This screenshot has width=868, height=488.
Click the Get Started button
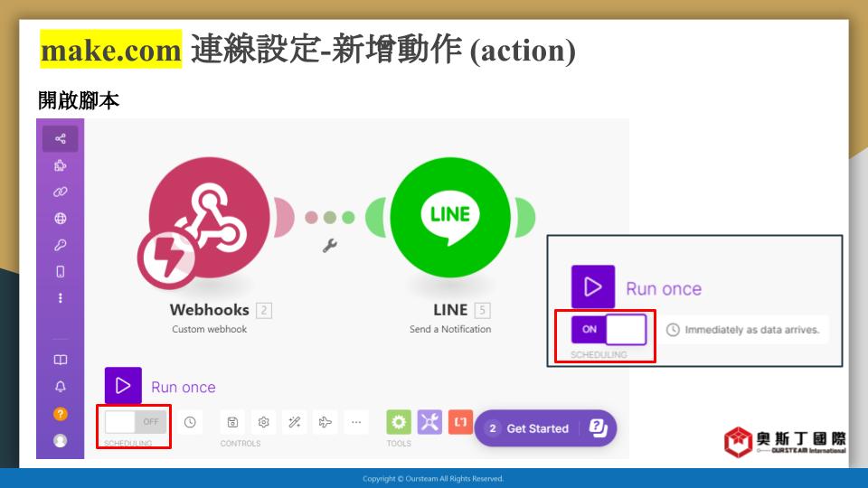tap(545, 428)
